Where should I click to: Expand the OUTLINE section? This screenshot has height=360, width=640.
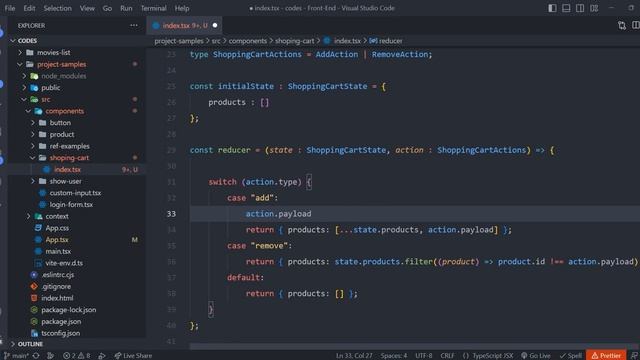[x=77, y=344]
